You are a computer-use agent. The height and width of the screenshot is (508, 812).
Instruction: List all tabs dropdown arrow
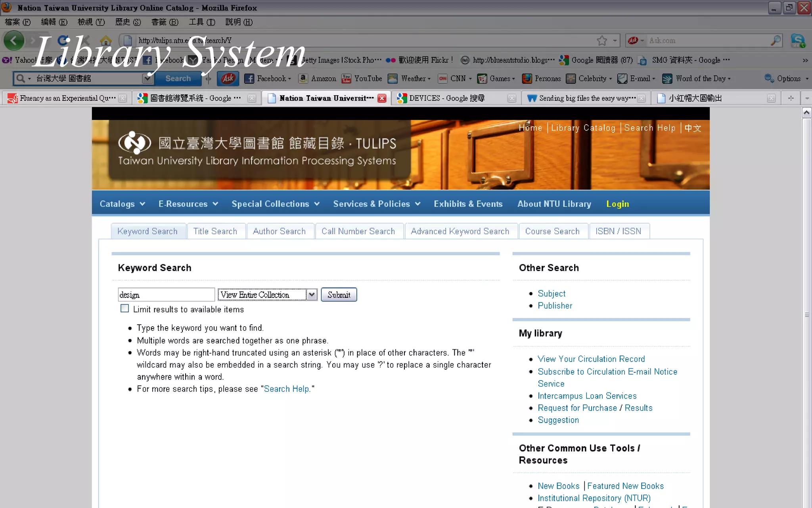806,98
